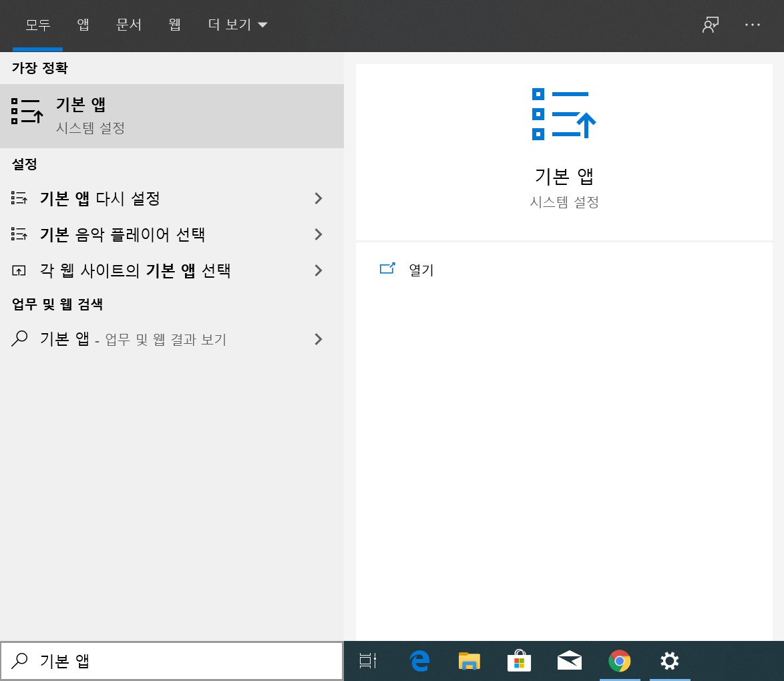Viewport: 784px width, 681px height.
Task: Open File Explorer from taskbar
Action: 469,661
